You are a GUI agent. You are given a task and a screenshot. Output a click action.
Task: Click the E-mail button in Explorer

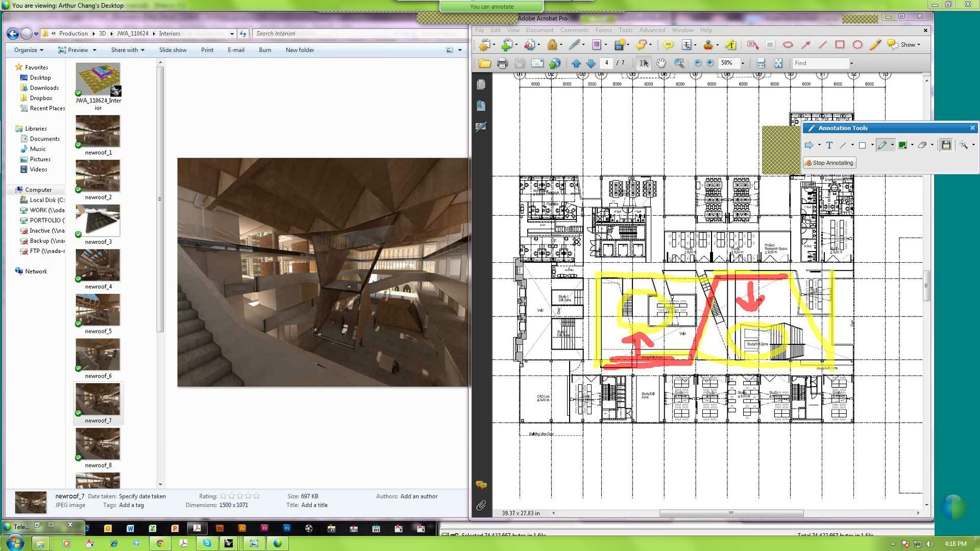click(x=236, y=50)
